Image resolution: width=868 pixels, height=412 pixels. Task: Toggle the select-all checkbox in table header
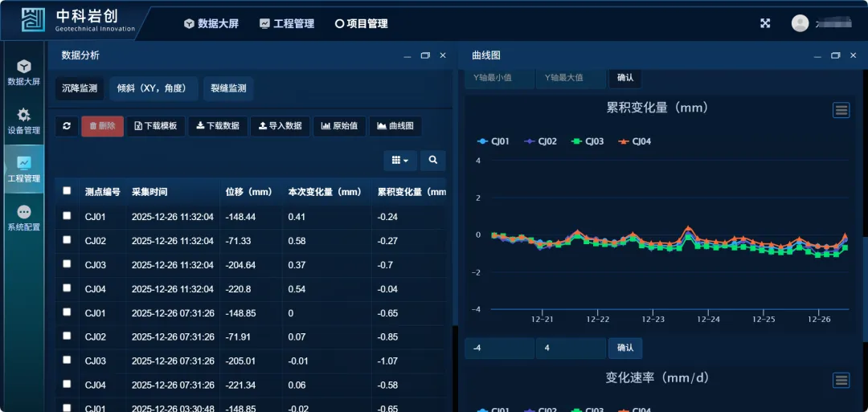click(x=67, y=191)
